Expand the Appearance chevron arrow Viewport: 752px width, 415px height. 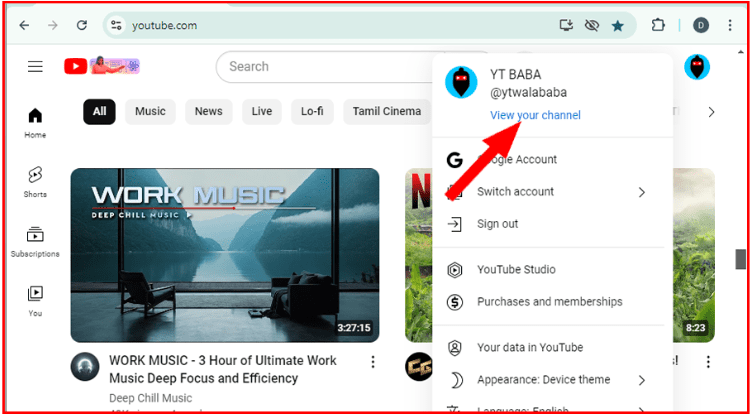[x=642, y=380]
